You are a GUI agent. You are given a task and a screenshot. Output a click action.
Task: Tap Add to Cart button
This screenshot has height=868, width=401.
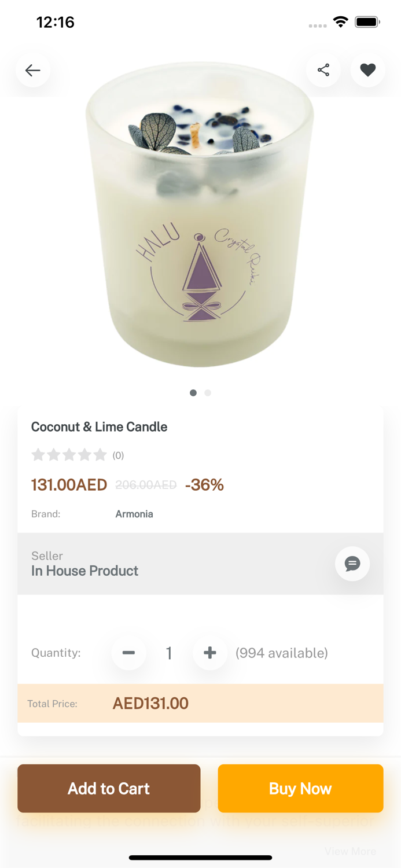click(109, 788)
